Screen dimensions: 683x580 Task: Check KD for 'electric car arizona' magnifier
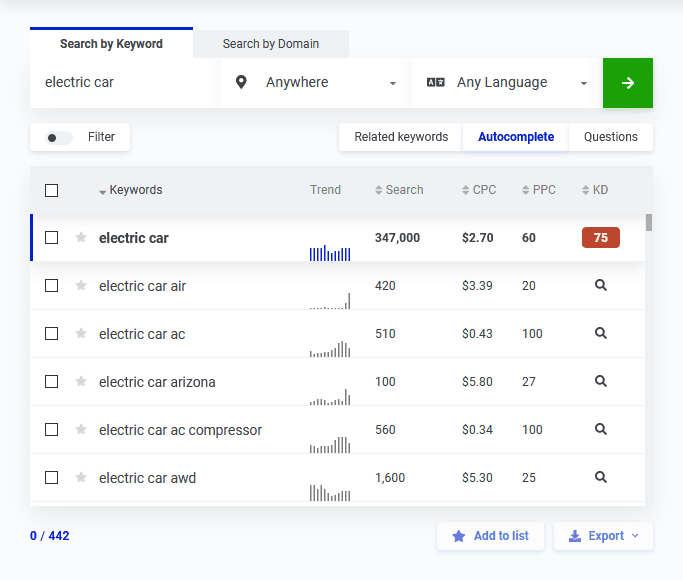[x=601, y=381]
